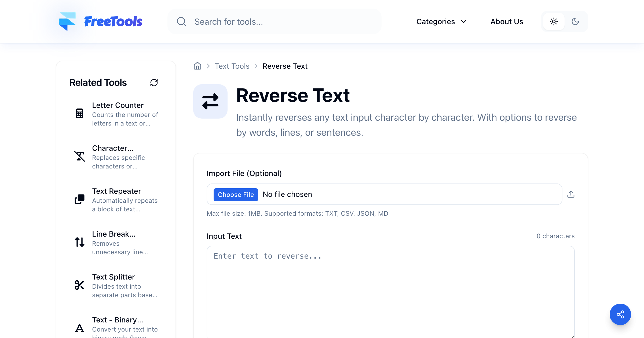This screenshot has width=644, height=338.
Task: Click the Max file size hint text
Action: point(297,214)
